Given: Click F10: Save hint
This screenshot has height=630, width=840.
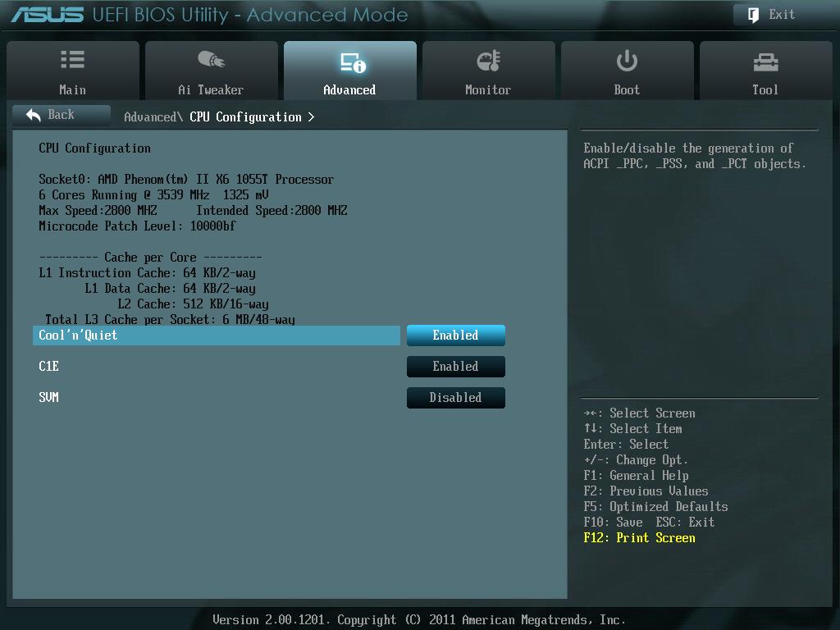Looking at the screenshot, I should pos(613,522).
